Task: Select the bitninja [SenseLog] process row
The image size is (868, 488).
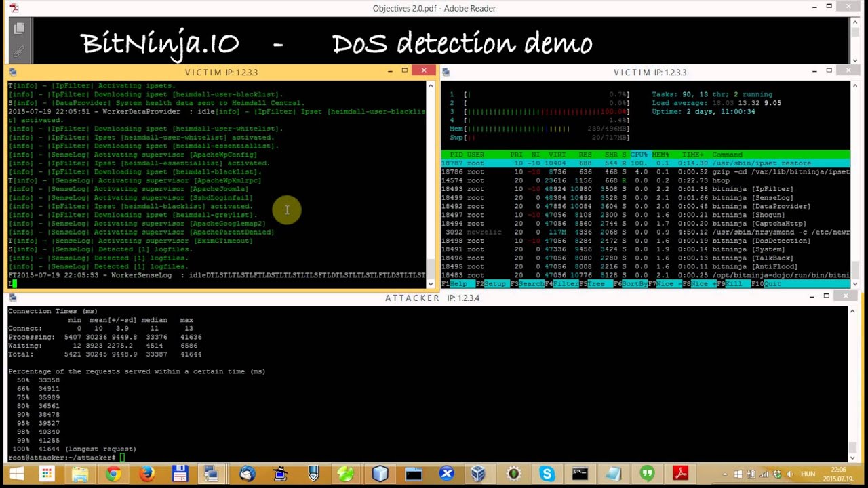Action: (x=646, y=198)
